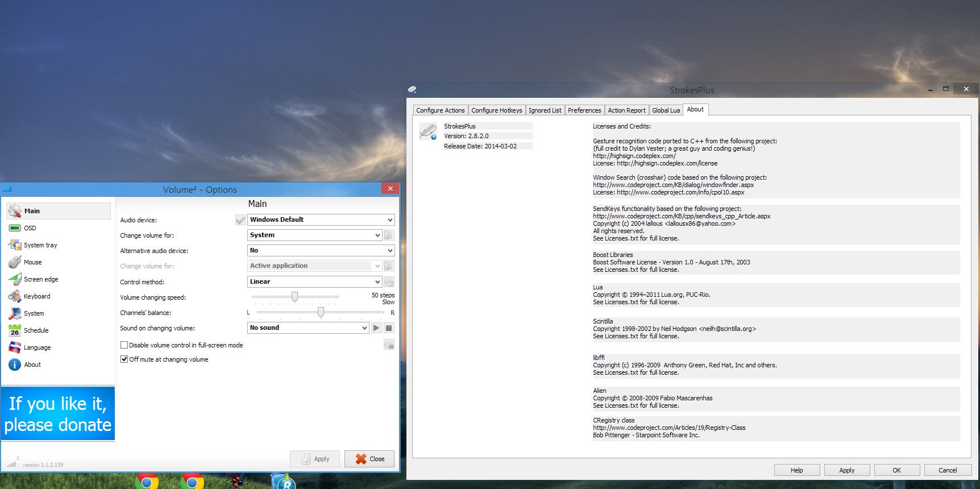Switch to the Action Report tab
Image resolution: width=980 pixels, height=489 pixels.
(x=627, y=110)
